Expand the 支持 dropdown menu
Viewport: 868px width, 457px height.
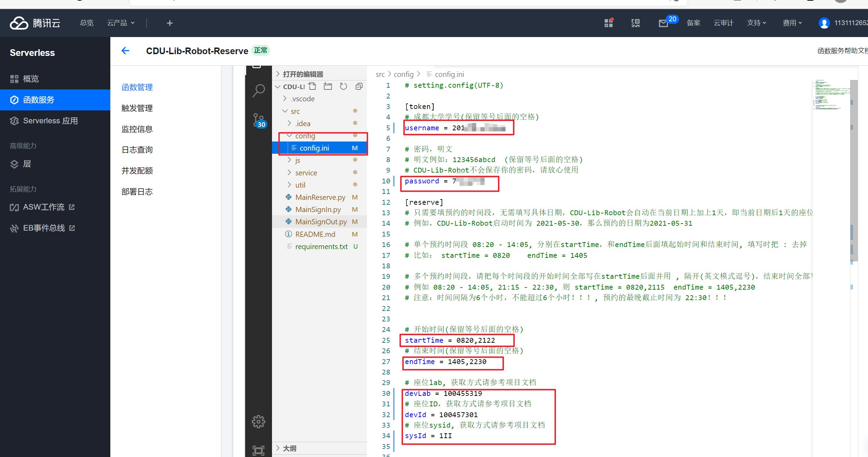(757, 23)
